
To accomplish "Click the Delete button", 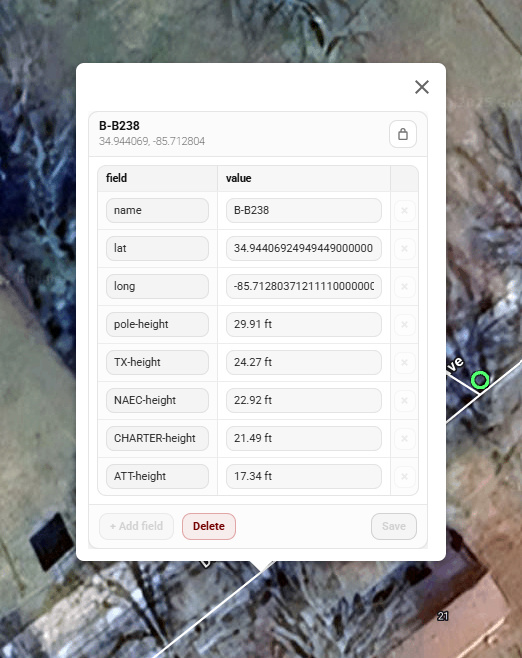I will (209, 526).
